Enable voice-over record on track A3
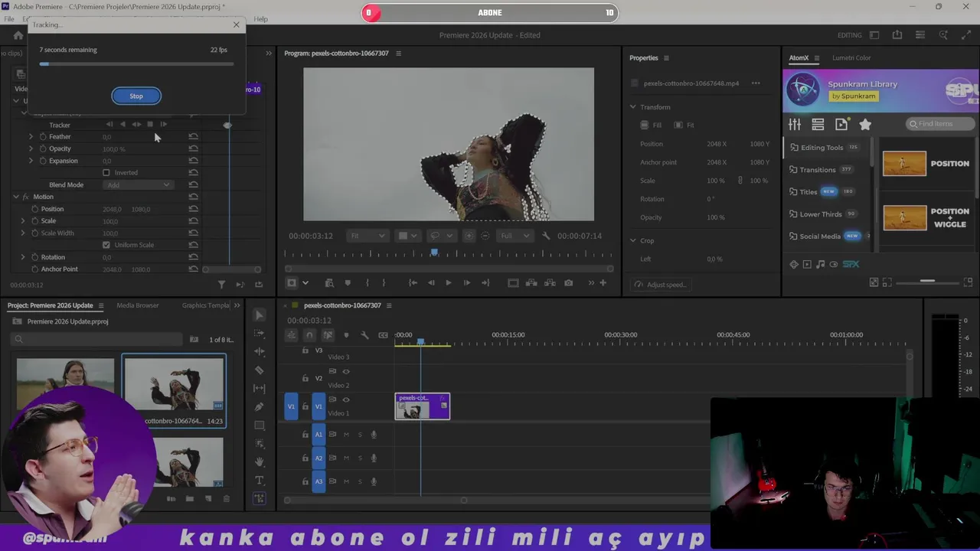The image size is (980, 551). click(x=374, y=481)
